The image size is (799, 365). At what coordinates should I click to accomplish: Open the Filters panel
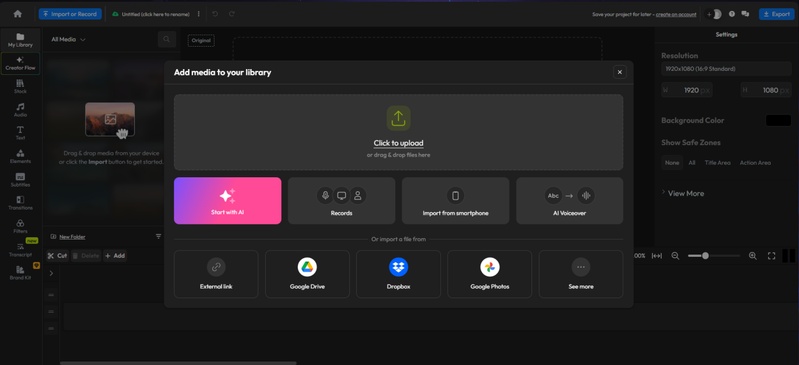point(20,226)
